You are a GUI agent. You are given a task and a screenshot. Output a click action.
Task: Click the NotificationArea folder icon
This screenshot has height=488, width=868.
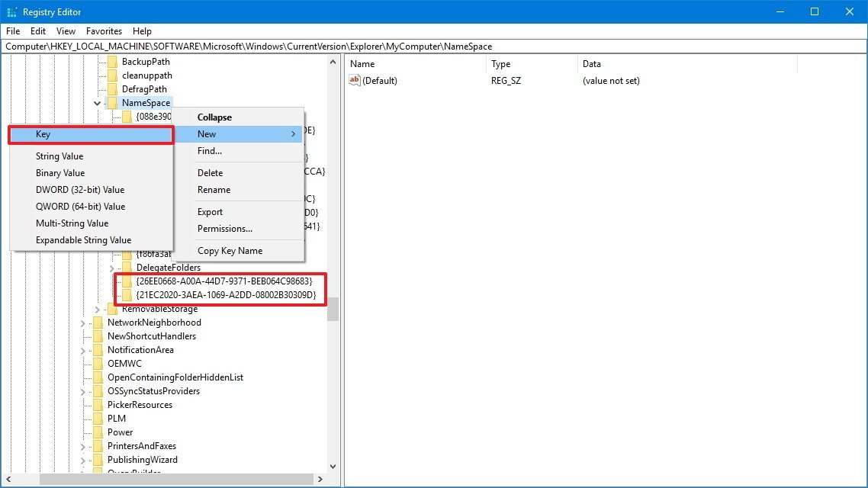pos(98,350)
